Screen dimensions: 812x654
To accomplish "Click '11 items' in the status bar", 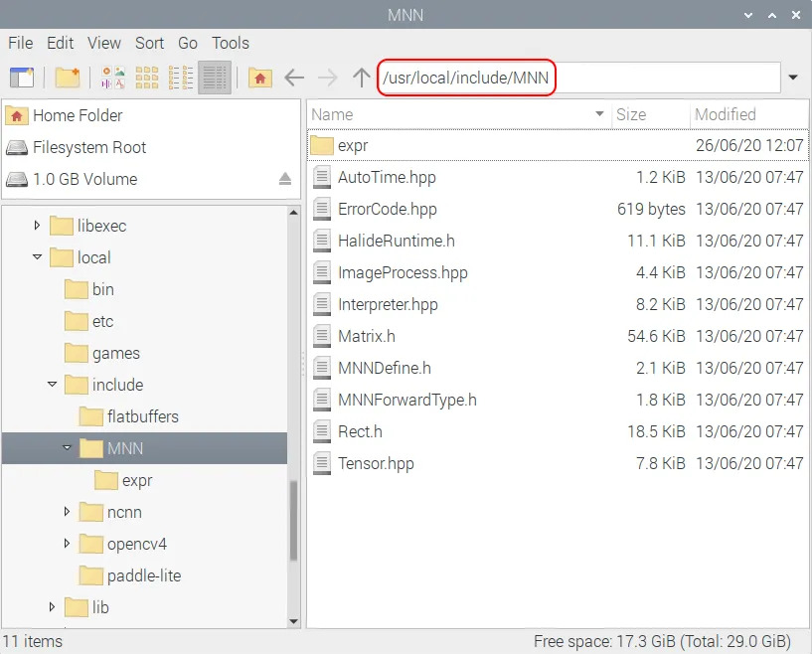I will point(32,641).
